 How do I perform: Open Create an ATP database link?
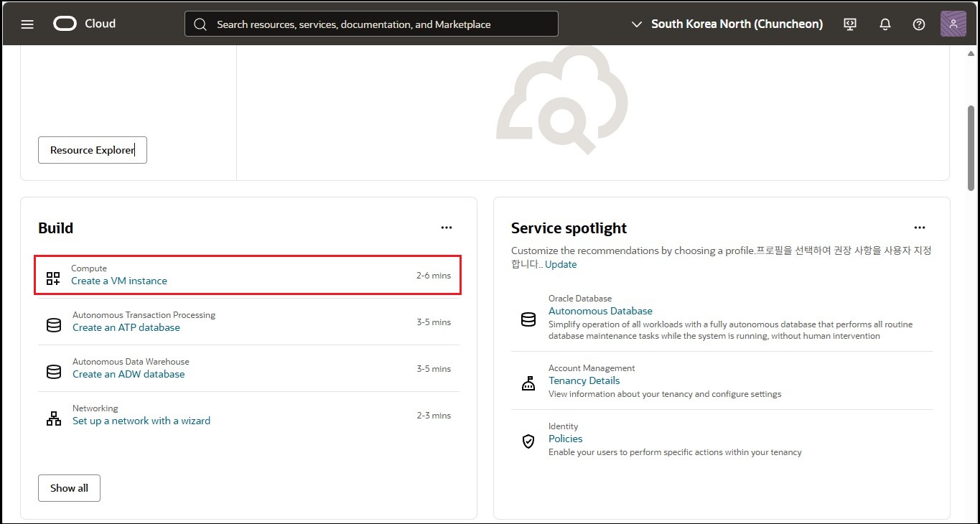[126, 327]
